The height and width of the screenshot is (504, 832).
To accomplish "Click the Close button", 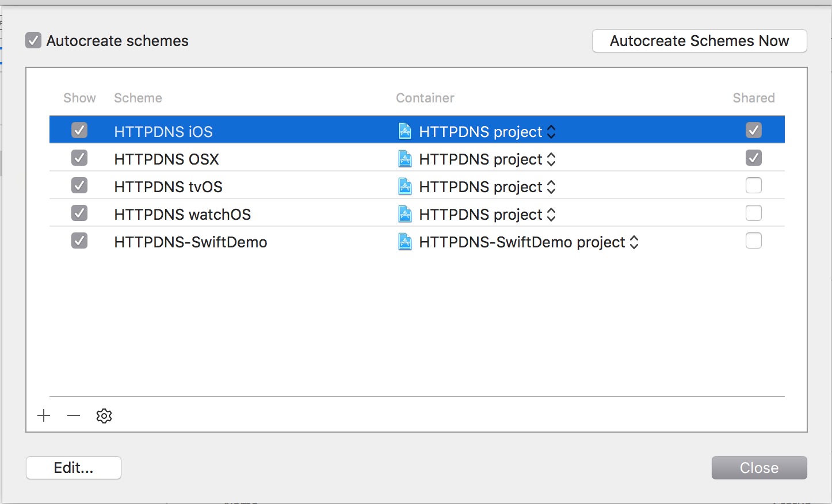I will pyautogui.click(x=759, y=468).
